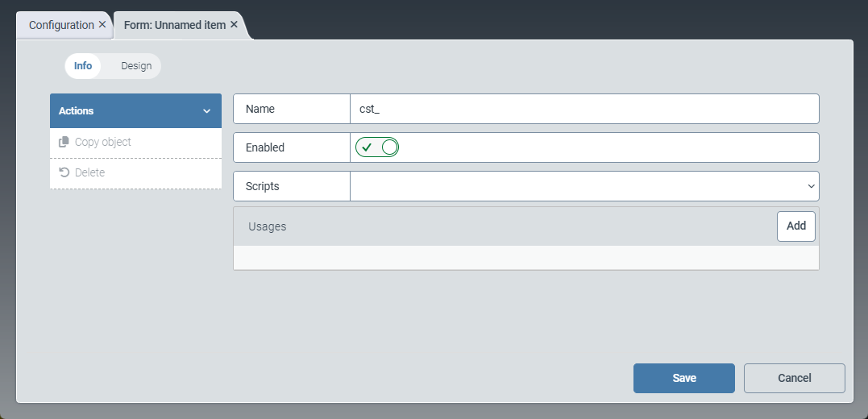This screenshot has height=419, width=868.
Task: Close the Form: Unnamed item tab
Action: coord(234,25)
